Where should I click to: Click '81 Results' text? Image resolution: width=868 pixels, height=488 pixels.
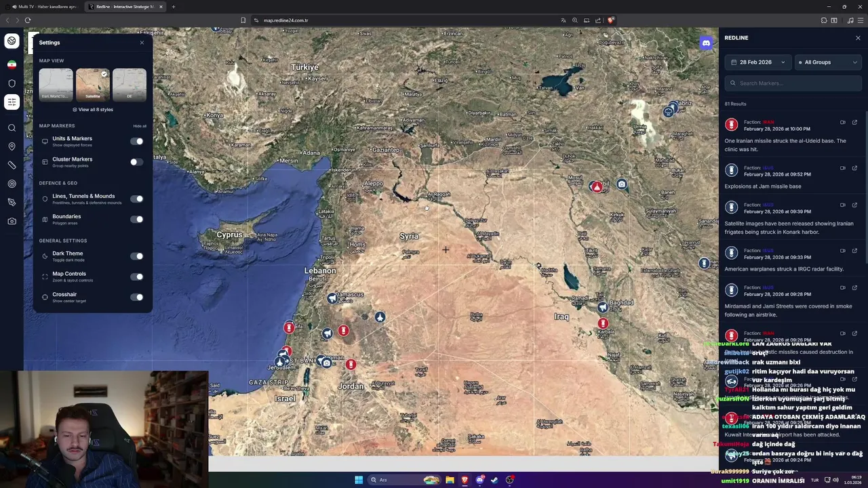(x=735, y=104)
